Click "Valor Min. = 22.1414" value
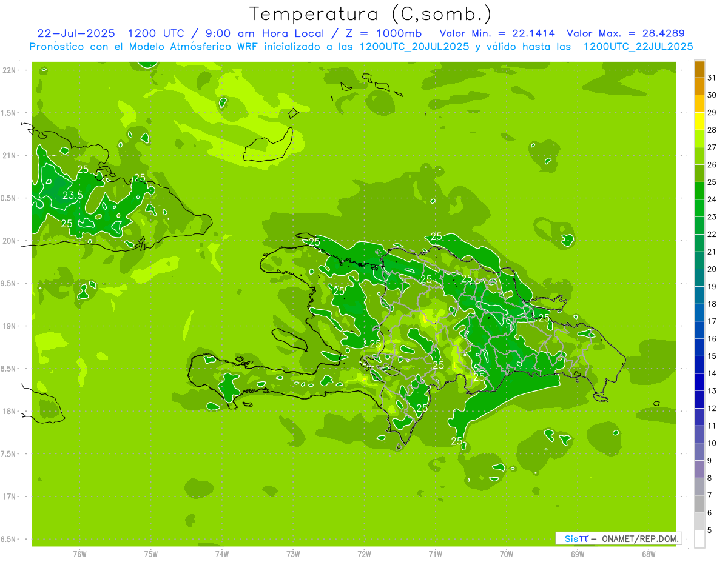This screenshot has height=562, width=728. 497,33
